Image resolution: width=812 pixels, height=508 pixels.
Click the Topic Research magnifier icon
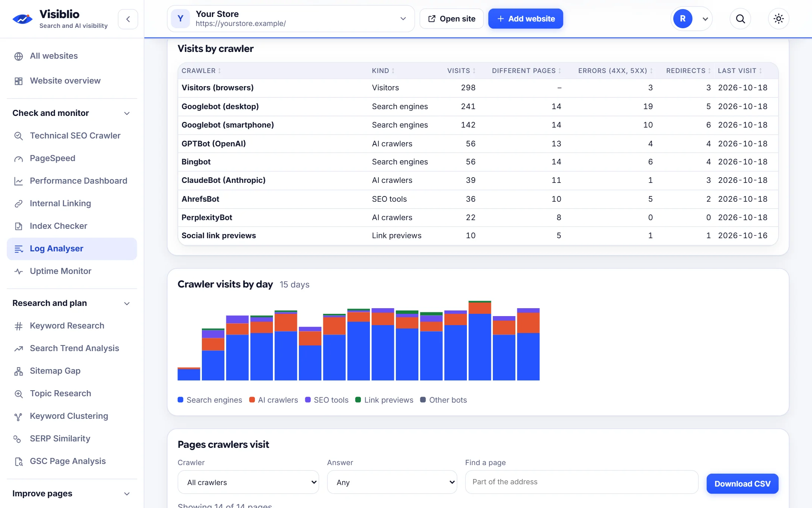[18, 394]
